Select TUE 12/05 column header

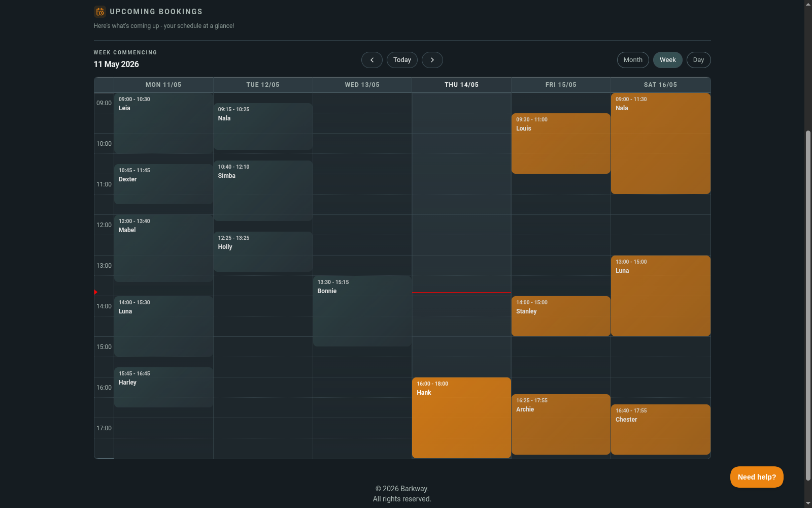point(263,85)
